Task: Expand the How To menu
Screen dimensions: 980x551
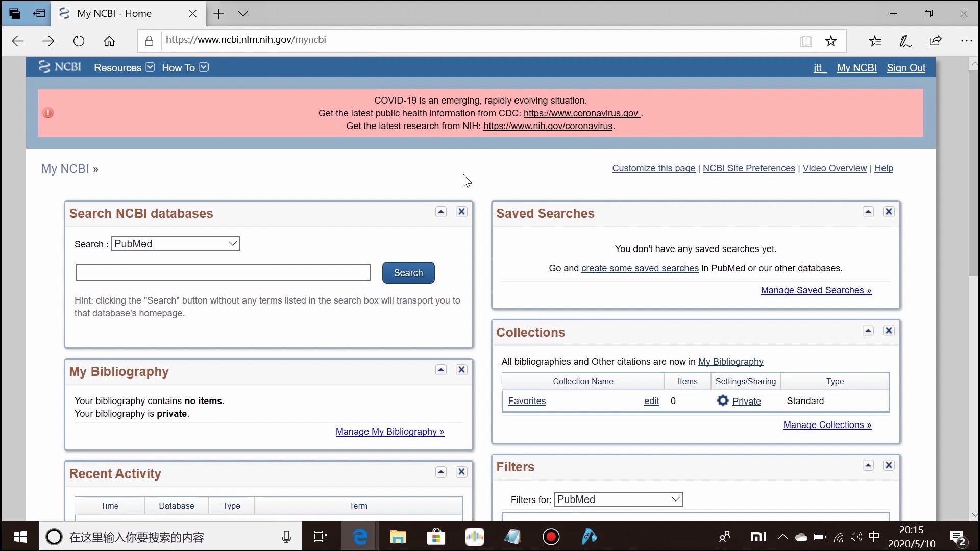Action: [x=185, y=68]
